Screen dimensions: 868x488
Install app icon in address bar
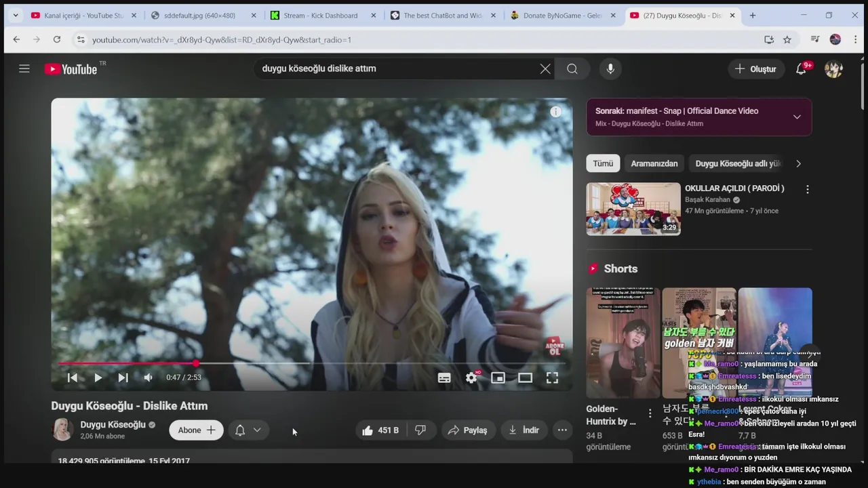coord(769,40)
